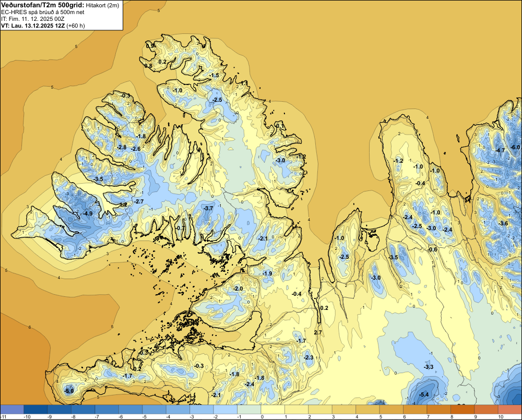Click the temperature value 0.8

pos(148,66)
